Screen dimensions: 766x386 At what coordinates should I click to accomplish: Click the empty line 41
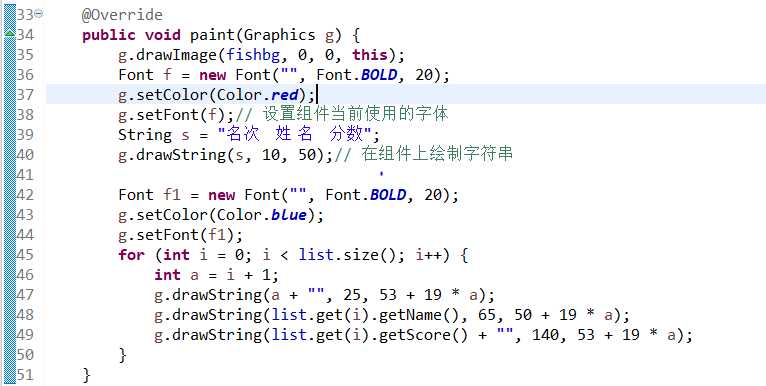[405, 174]
